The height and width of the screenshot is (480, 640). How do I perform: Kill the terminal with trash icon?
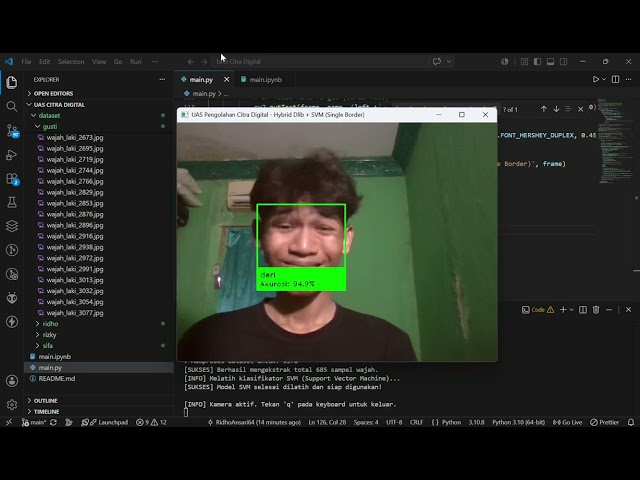point(596,310)
